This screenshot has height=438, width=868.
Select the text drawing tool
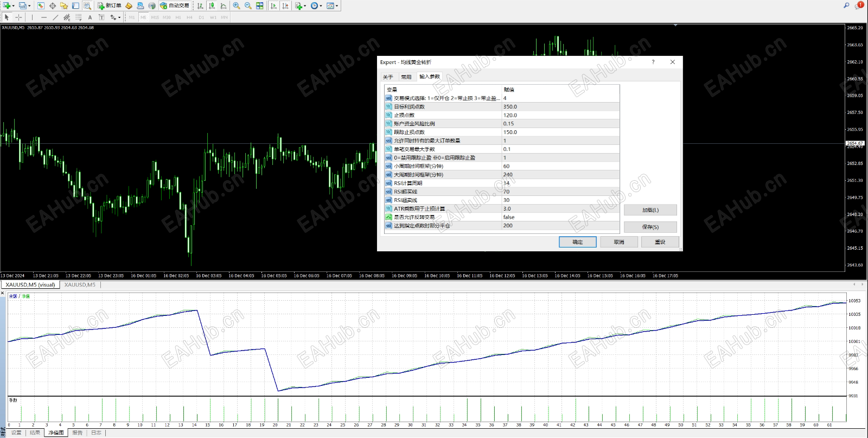coord(90,17)
